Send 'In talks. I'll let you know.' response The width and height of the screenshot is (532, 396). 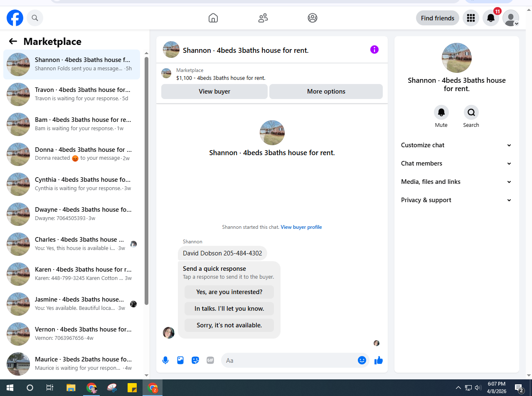pyautogui.click(x=229, y=309)
